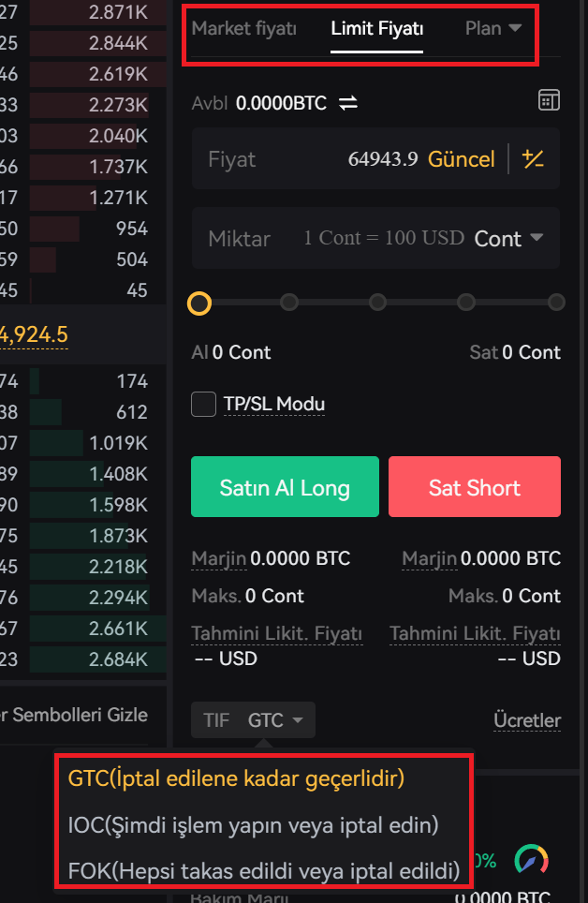Click the plus/minus price adjustment icon
The width and height of the screenshot is (588, 903).
[x=533, y=158]
